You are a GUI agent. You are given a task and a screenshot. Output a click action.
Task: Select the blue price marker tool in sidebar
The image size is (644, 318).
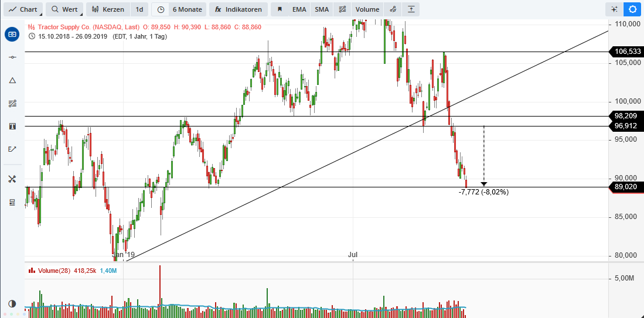click(12, 35)
